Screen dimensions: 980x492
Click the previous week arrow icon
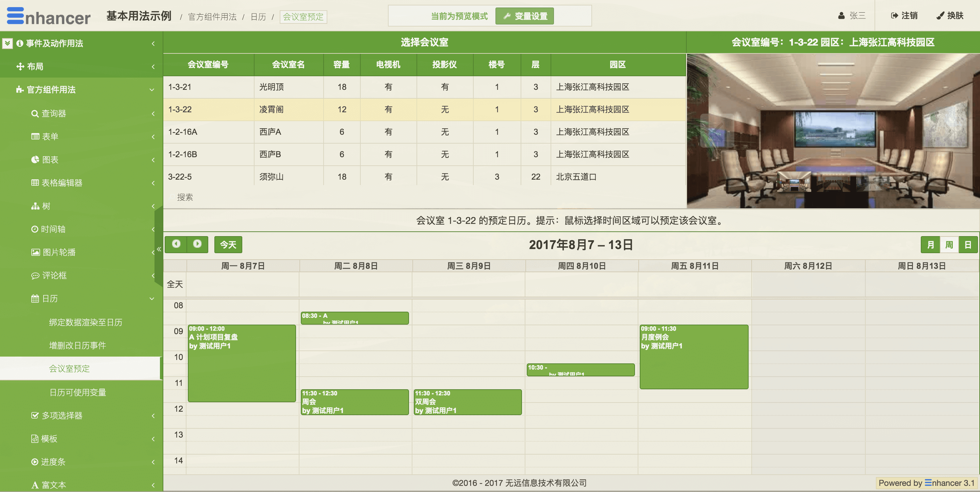click(x=176, y=244)
